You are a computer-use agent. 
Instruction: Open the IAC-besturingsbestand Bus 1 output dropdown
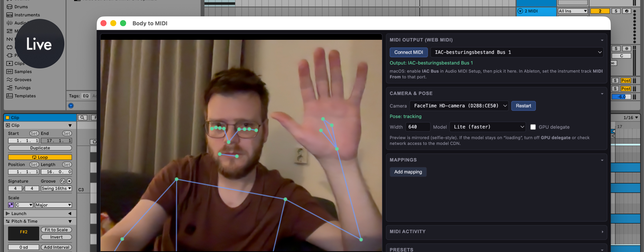517,52
